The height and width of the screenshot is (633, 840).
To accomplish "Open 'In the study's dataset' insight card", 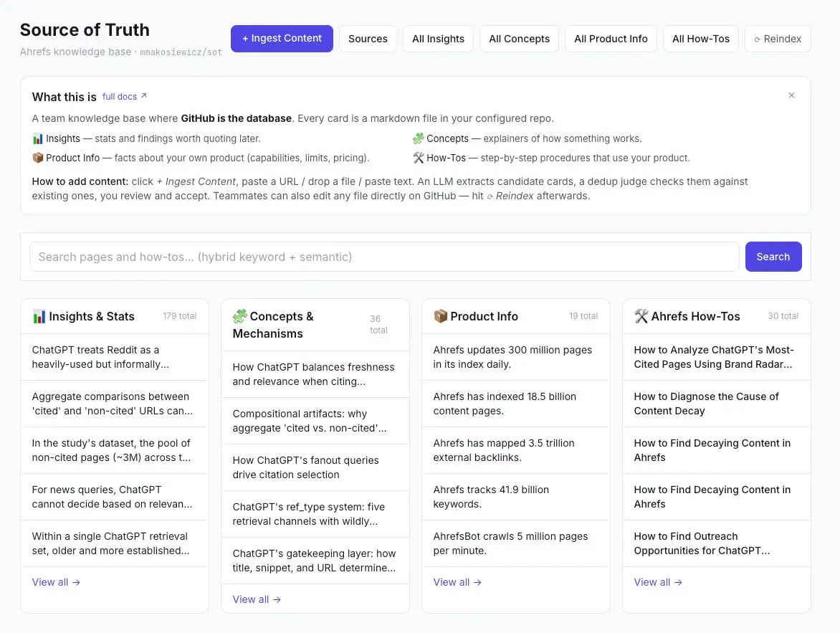I will pos(114,450).
